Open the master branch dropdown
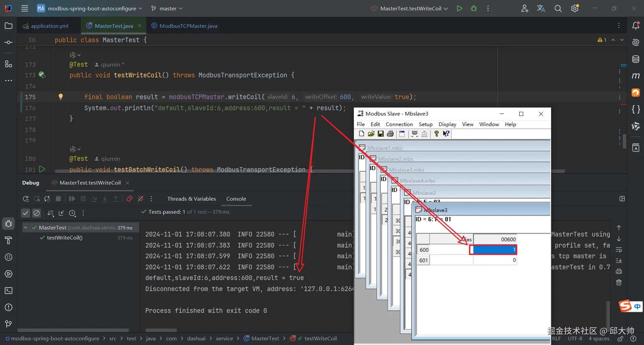Screen dimensions: 644x345 [167, 9]
